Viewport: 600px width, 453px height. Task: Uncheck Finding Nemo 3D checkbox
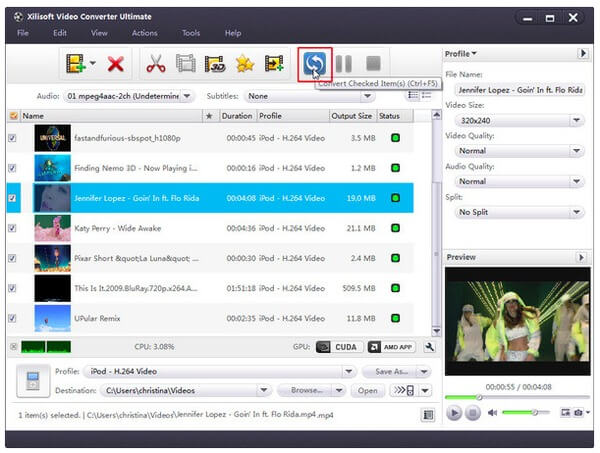(x=12, y=168)
